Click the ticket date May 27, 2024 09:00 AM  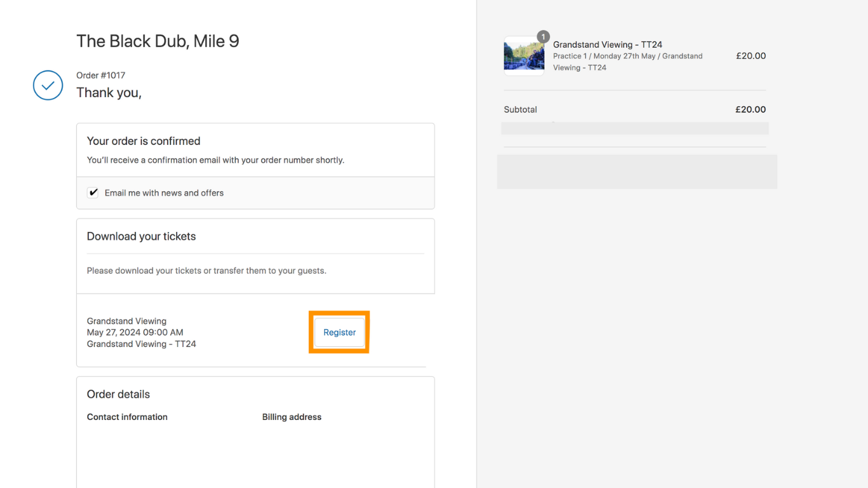(135, 332)
